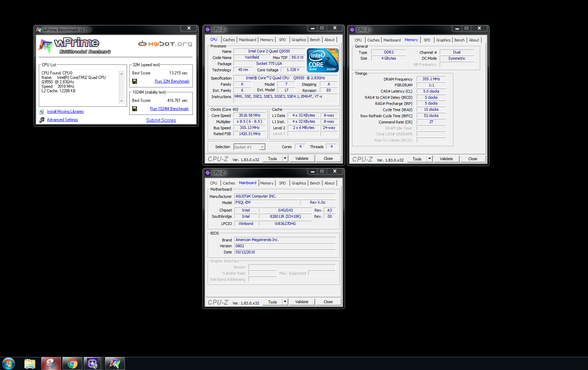Image resolution: width=588 pixels, height=370 pixels.
Task: Click the Manufacturer field ASUSTeK Computer INC.
Action: coord(285,196)
